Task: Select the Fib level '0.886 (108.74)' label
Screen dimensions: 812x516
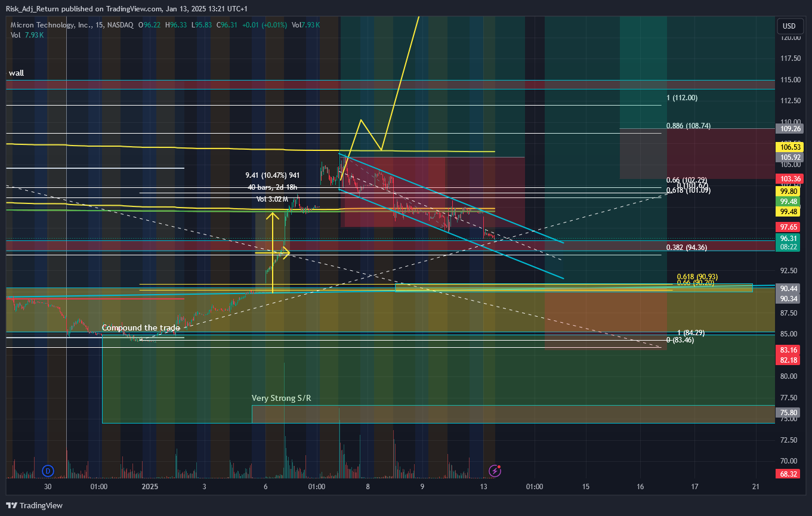Action: pos(688,126)
